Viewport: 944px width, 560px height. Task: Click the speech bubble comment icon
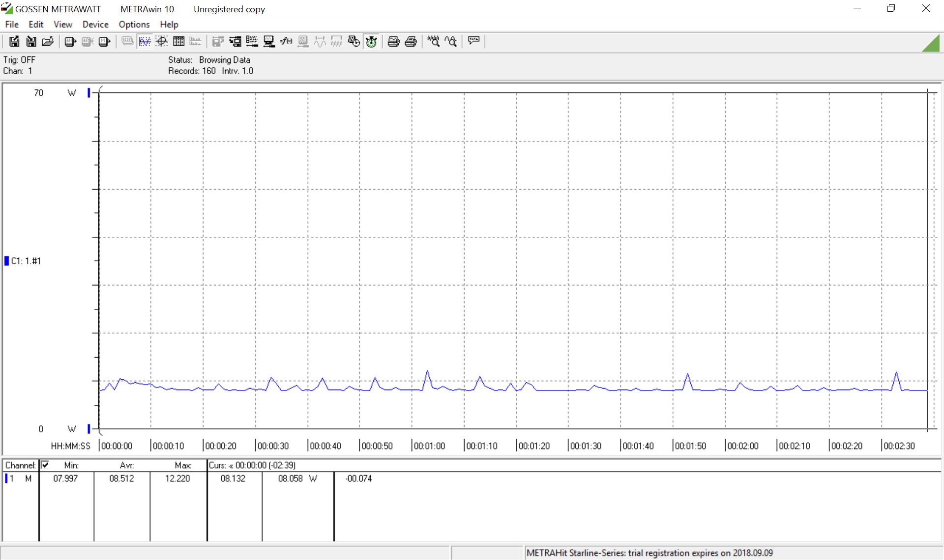tap(473, 41)
